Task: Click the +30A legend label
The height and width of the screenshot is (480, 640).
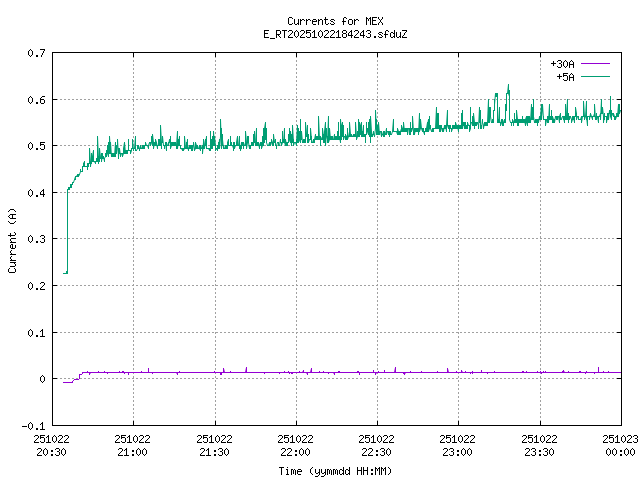Action: (x=562, y=63)
